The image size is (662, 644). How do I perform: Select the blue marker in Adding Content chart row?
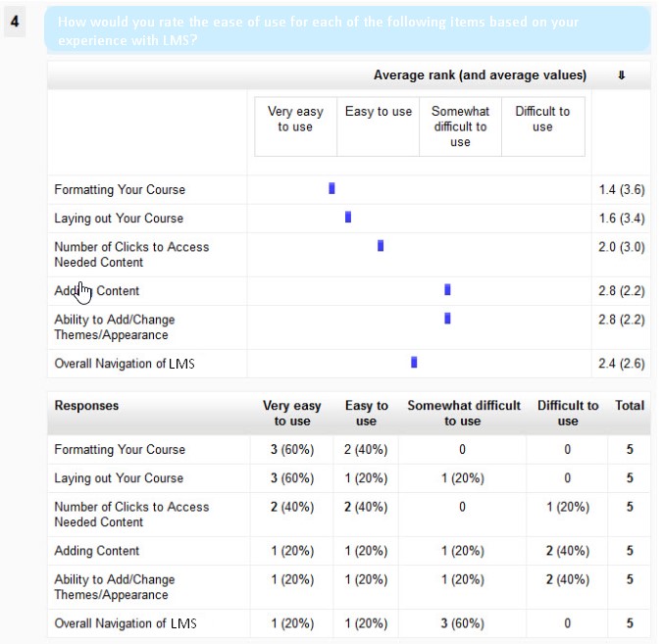(447, 289)
